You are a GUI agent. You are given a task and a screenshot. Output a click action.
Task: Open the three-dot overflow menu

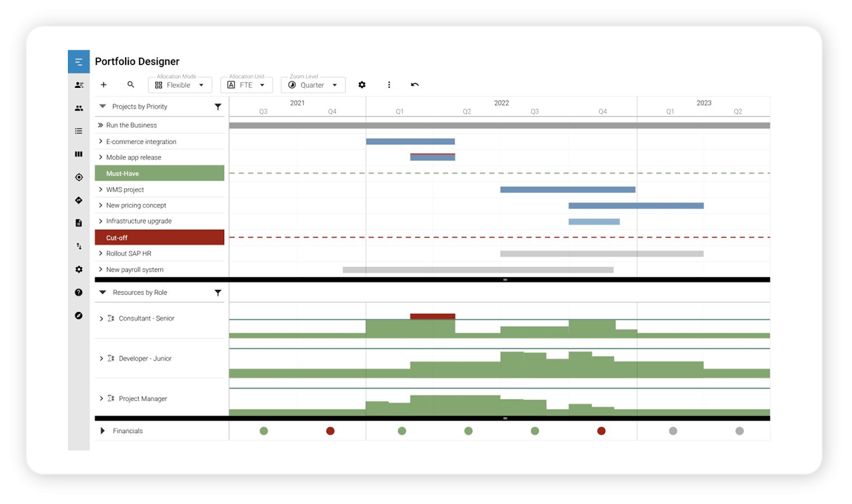tap(389, 85)
